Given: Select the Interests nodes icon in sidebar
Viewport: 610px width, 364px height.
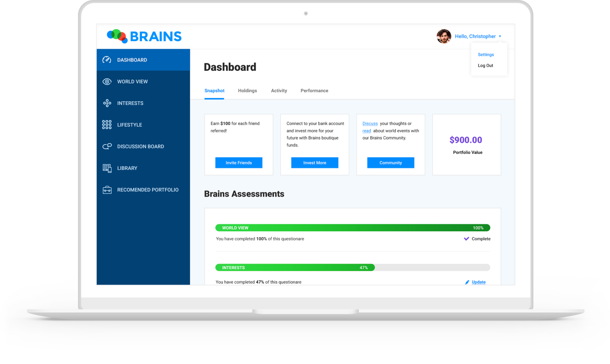Looking at the screenshot, I should 107,103.
